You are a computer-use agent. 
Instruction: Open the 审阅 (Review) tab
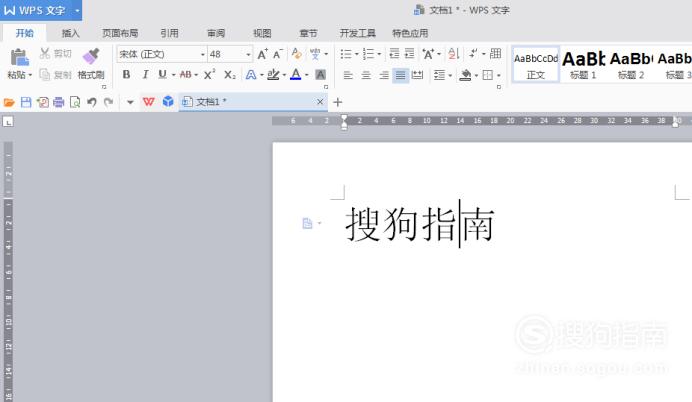pos(216,33)
